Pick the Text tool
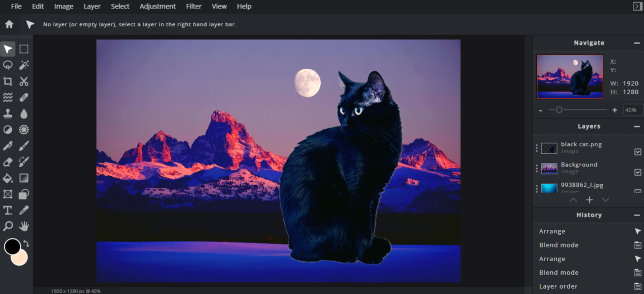Screen dimensions: 644x294 (x=8, y=210)
